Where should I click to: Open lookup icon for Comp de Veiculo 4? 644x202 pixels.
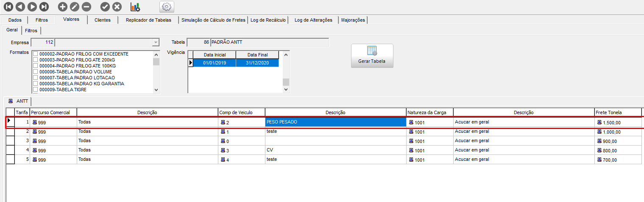223,160
